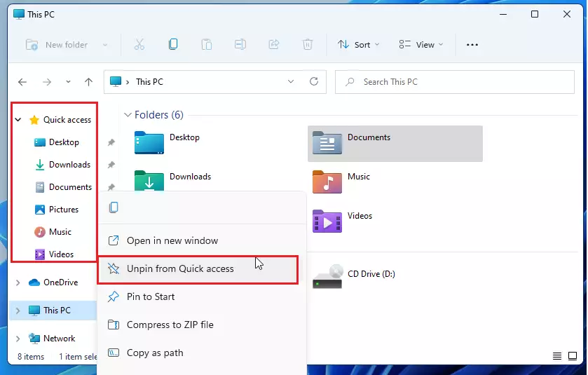This screenshot has width=588, height=375.
Task: Refresh the This PC address bar
Action: coord(314,81)
